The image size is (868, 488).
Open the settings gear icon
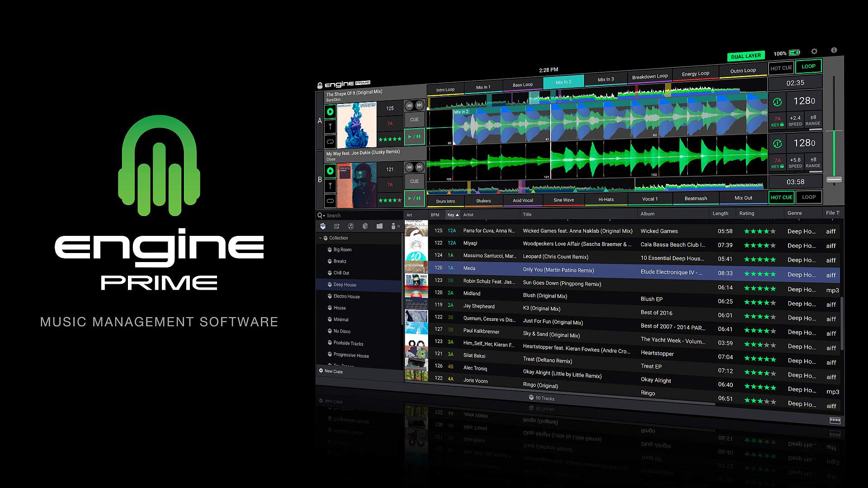pyautogui.click(x=814, y=52)
